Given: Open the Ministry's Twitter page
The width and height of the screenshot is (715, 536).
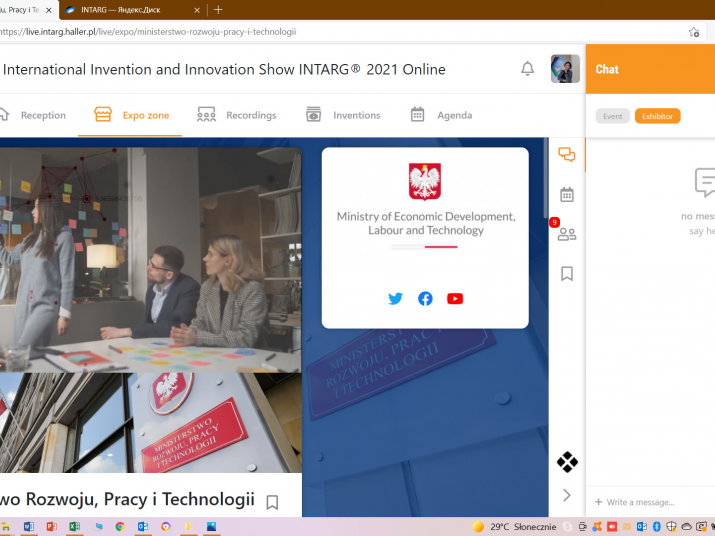Looking at the screenshot, I should (x=395, y=298).
